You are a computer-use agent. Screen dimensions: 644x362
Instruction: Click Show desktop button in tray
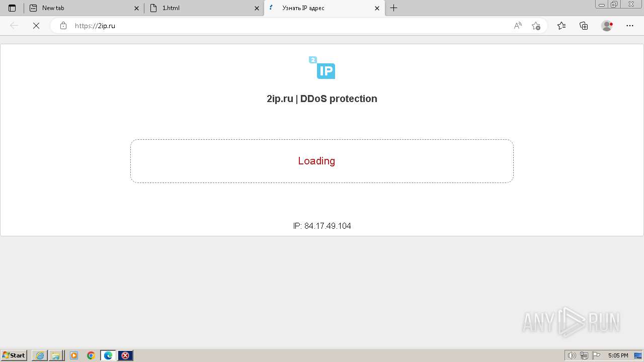pyautogui.click(x=638, y=355)
